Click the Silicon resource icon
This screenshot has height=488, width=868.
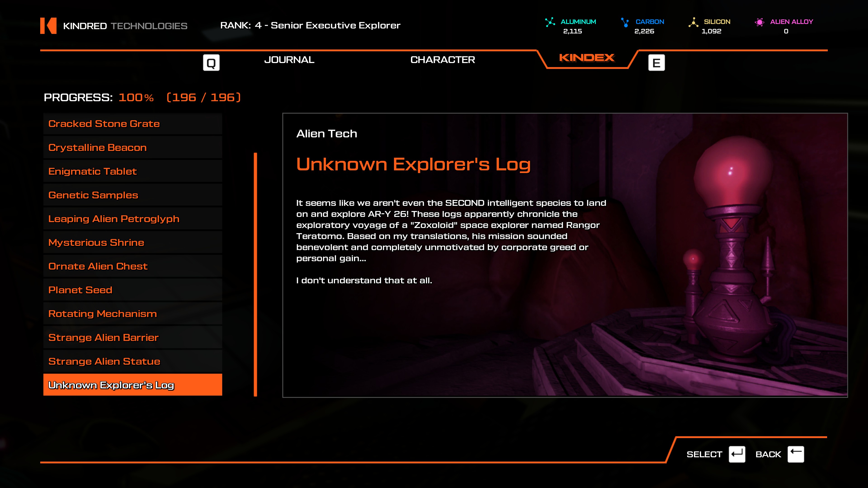(693, 22)
